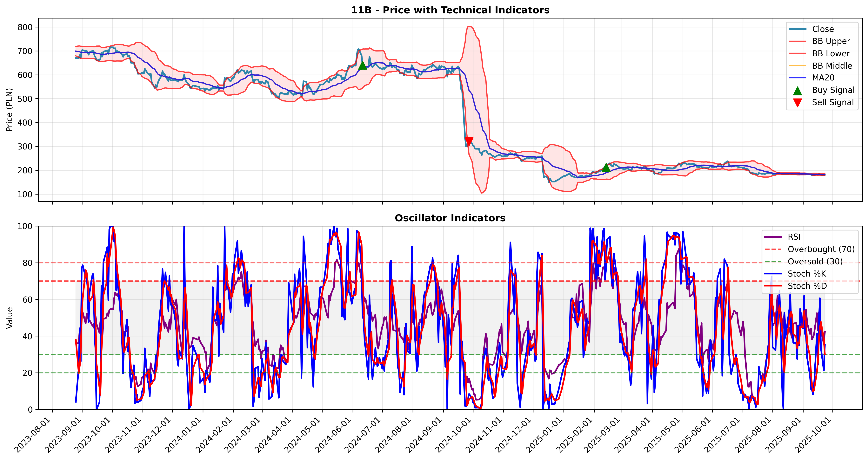Select the "BB Middle" legend label

pos(832,66)
